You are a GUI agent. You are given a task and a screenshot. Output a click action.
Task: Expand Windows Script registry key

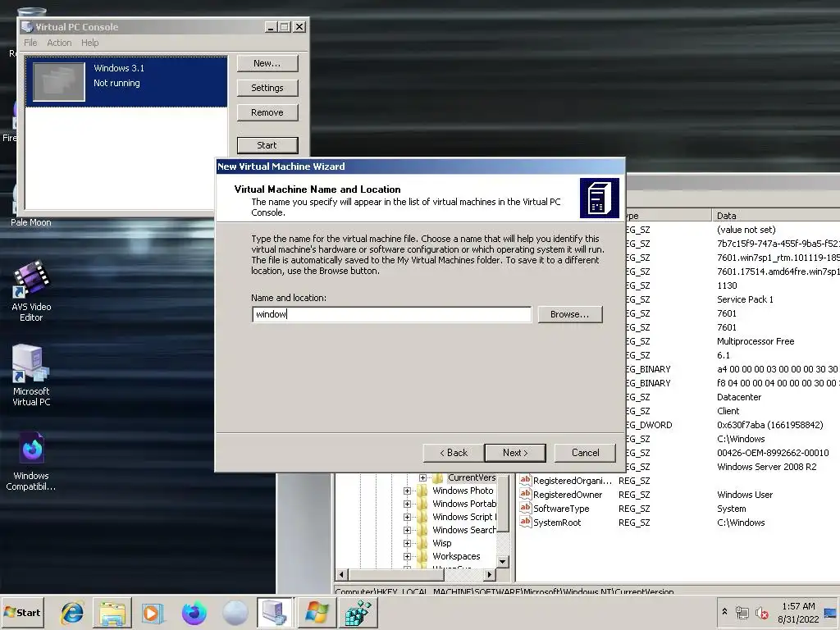[407, 517]
